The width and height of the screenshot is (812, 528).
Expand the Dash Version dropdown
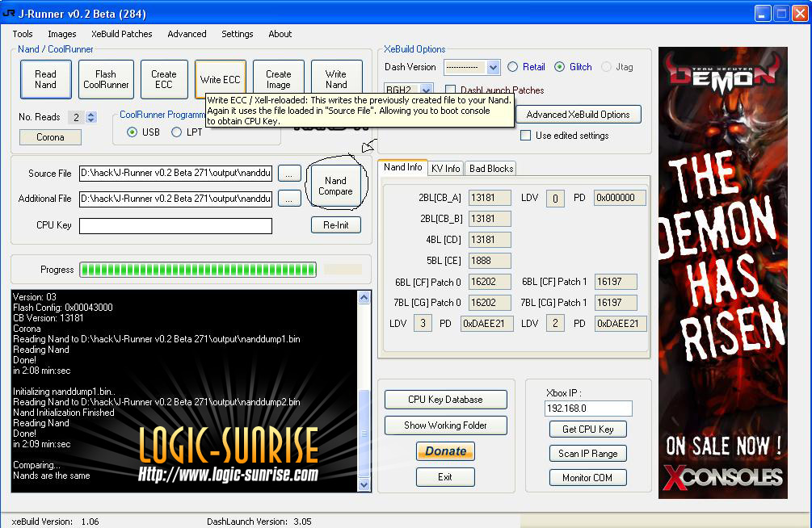point(493,67)
